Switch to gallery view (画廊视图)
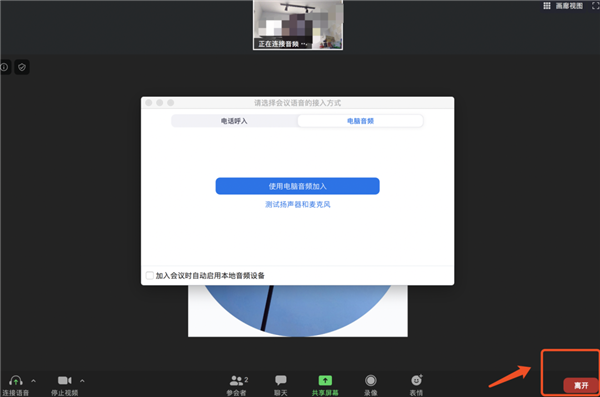The image size is (600, 397). [x=563, y=6]
